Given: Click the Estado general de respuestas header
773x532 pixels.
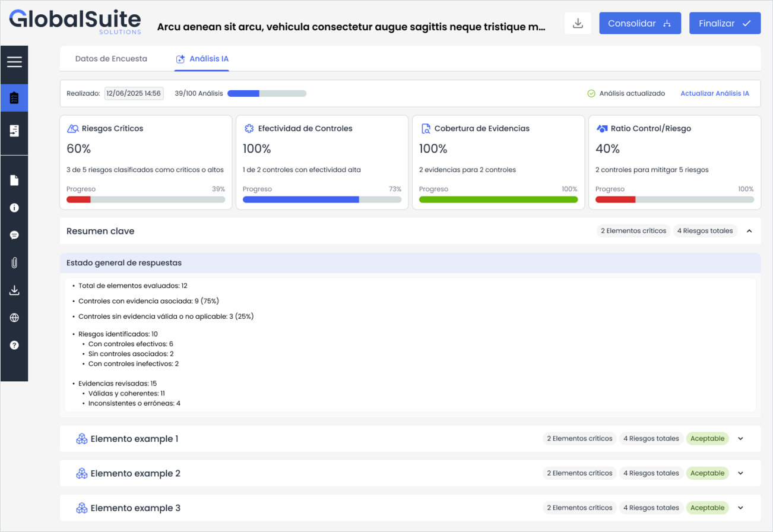Looking at the screenshot, I should click(x=410, y=262).
